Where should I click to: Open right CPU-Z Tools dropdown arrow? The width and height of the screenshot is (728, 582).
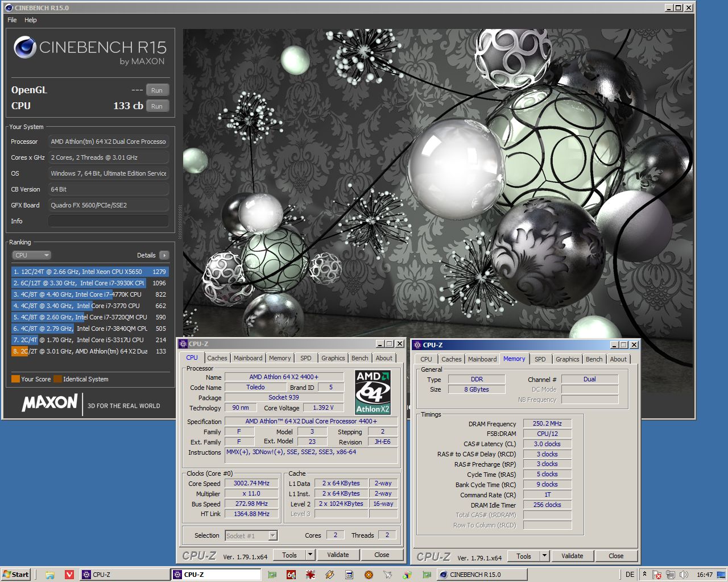tap(544, 556)
